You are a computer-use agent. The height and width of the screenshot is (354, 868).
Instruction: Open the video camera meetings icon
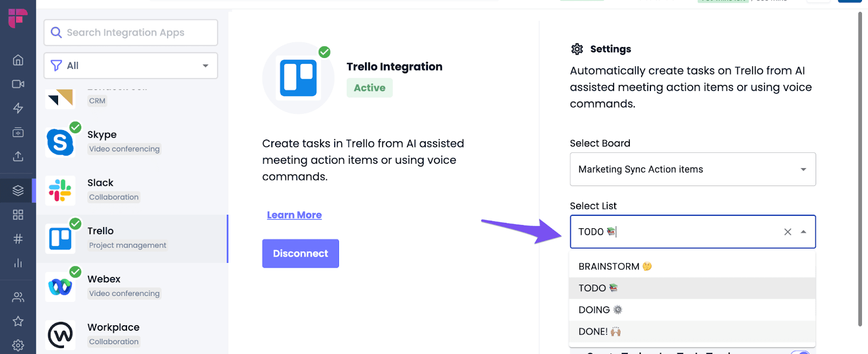click(18, 84)
